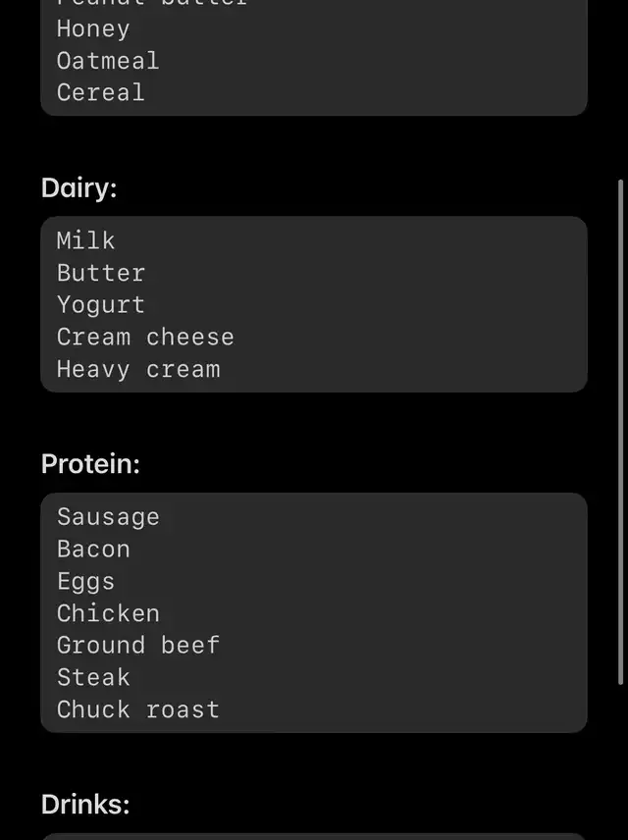The height and width of the screenshot is (840, 628).
Task: Select the Cream cheese line
Action: tap(145, 338)
